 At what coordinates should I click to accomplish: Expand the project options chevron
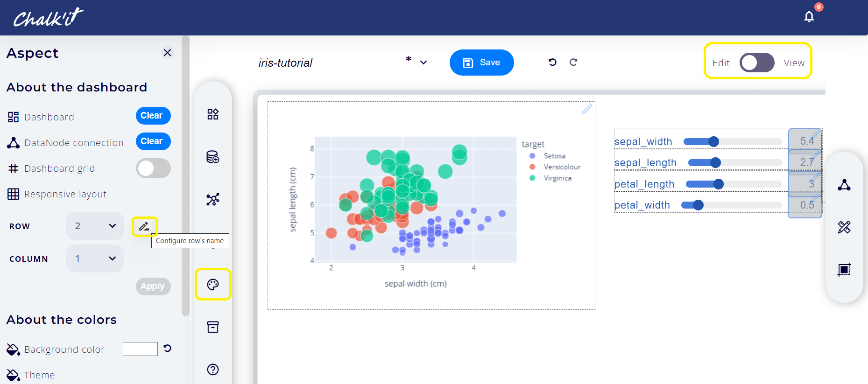423,63
